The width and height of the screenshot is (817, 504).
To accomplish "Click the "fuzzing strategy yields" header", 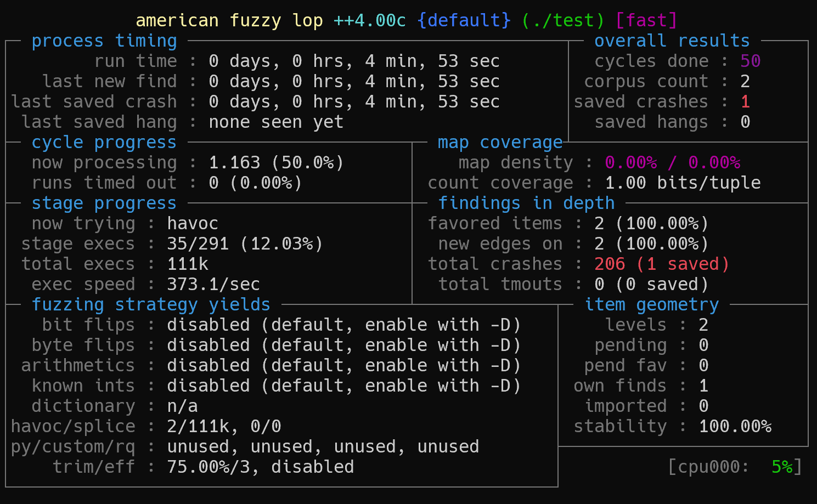I will pyautogui.click(x=151, y=305).
